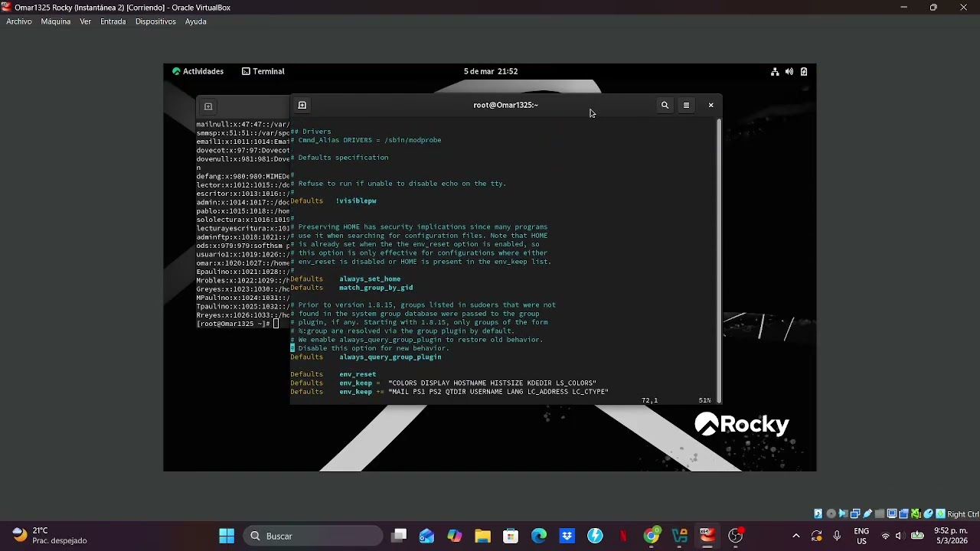Open Windows battery tray icon

tap(917, 536)
